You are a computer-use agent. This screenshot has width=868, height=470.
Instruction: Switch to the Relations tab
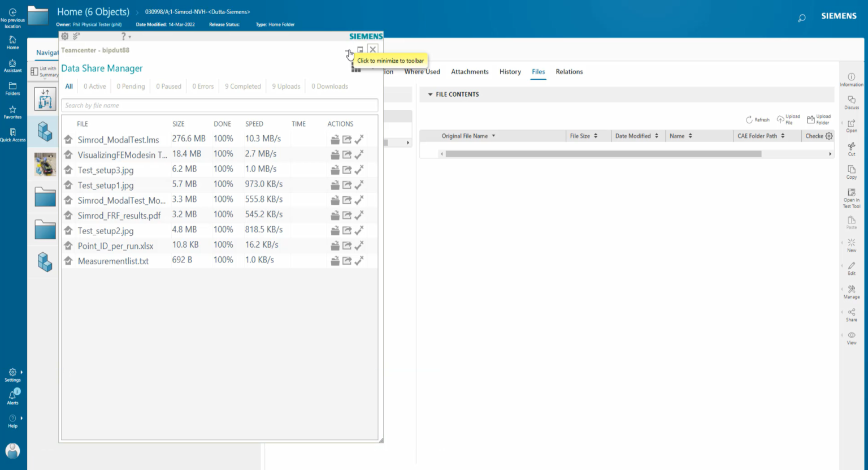569,72
